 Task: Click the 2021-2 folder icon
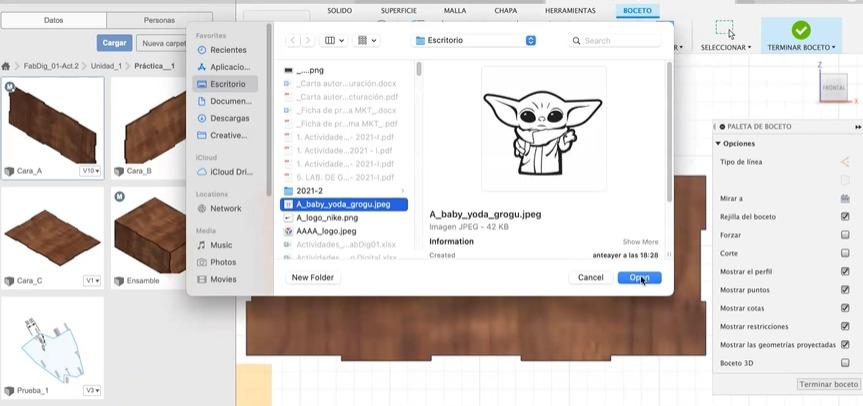pyautogui.click(x=288, y=191)
